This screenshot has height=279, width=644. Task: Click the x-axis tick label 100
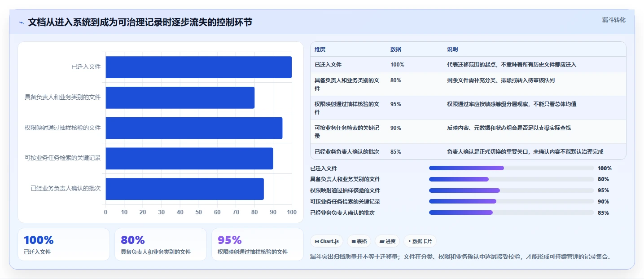point(292,212)
